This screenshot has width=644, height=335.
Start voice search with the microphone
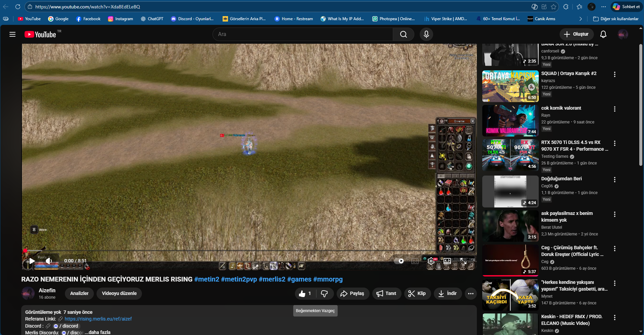tap(426, 34)
